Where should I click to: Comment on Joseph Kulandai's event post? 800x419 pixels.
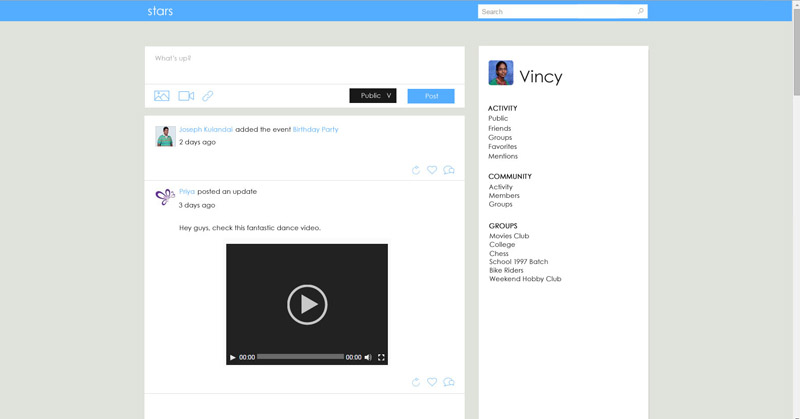click(x=449, y=170)
